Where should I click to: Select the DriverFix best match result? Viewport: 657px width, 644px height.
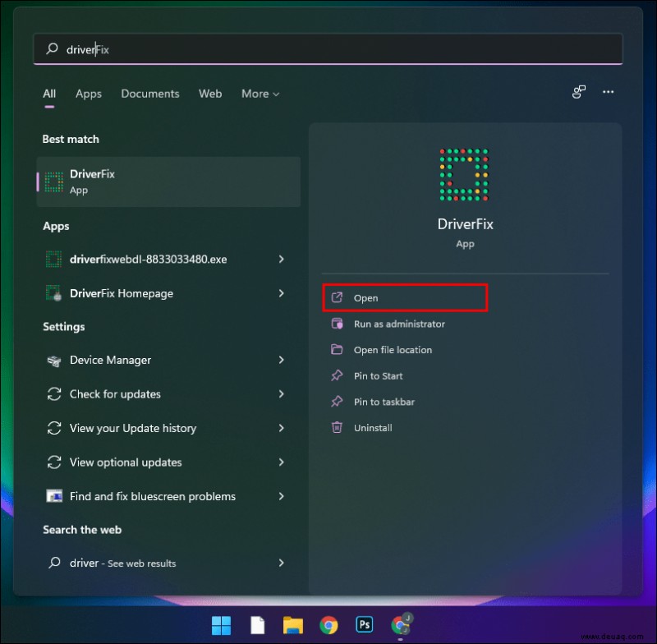[x=168, y=182]
